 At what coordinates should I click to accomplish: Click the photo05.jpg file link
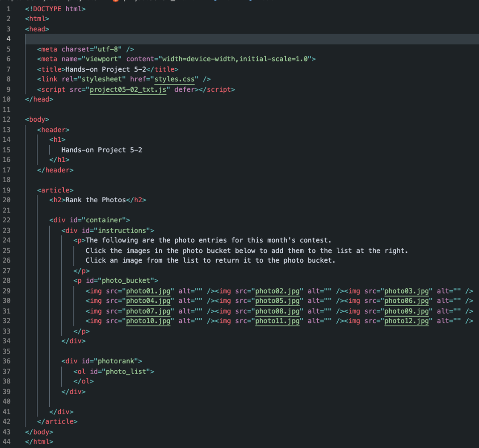coord(278,301)
